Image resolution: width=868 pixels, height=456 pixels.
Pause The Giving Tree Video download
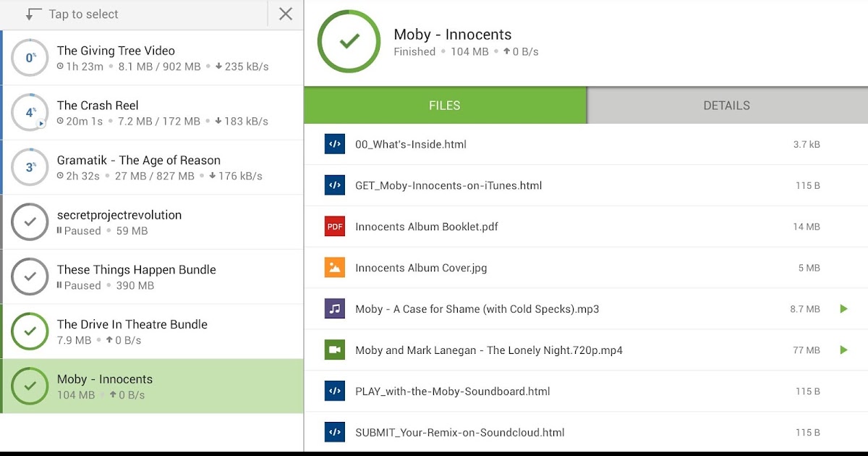(30, 57)
